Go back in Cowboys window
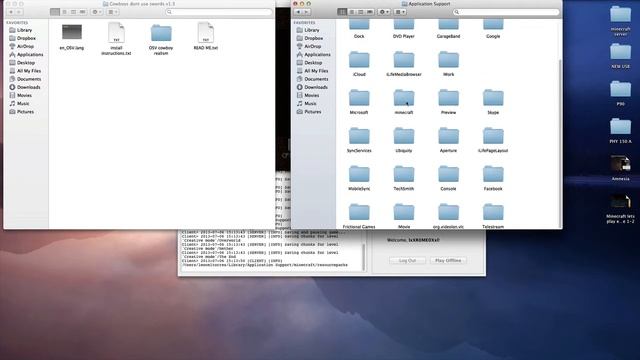The image size is (640, 360). coord(11,12)
